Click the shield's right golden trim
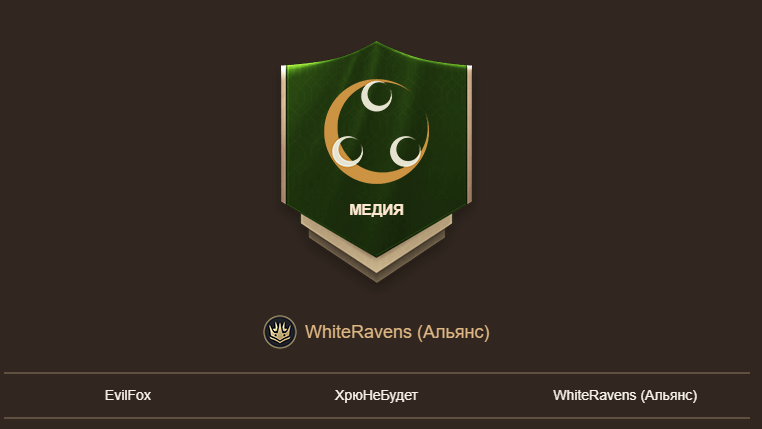 point(469,134)
